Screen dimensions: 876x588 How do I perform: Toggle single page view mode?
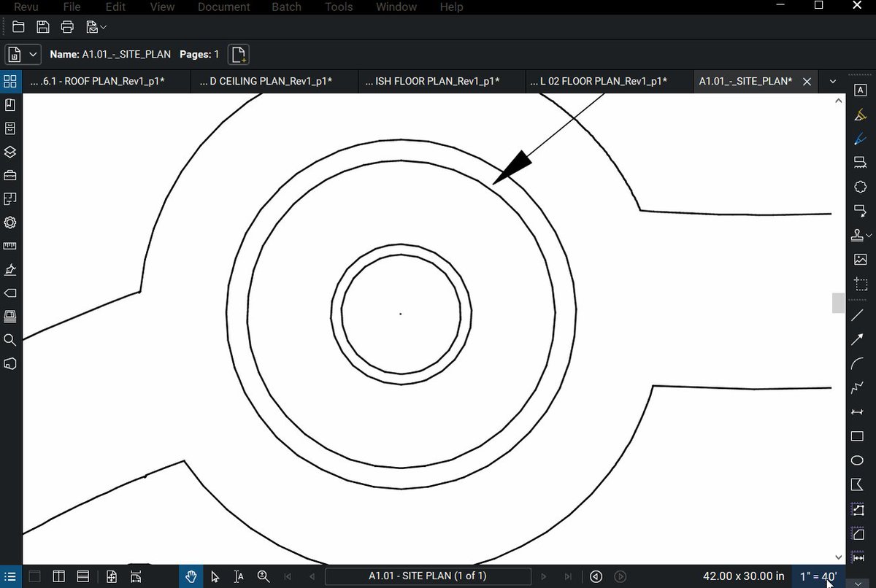tap(34, 576)
